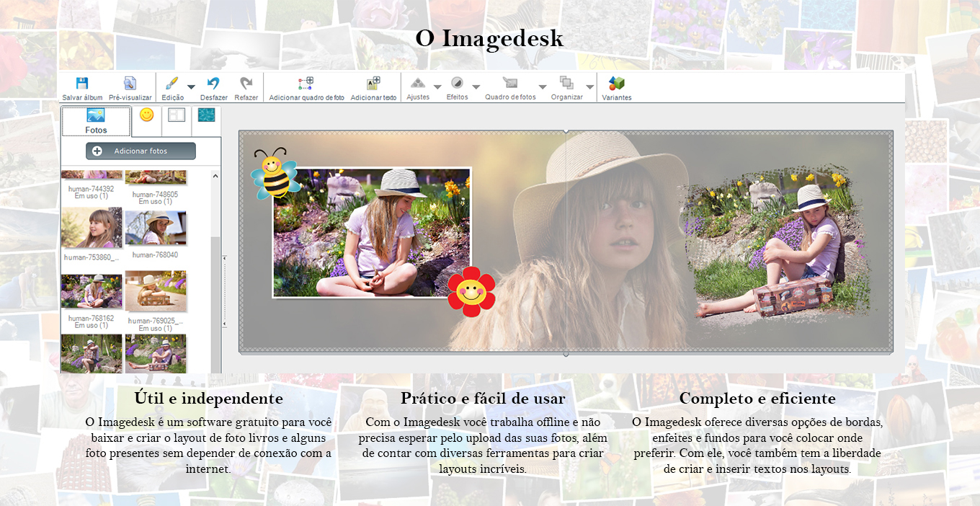Screen dimensions: 980x506
Task: Expand the Efeitos dropdown arrow
Action: 476,87
